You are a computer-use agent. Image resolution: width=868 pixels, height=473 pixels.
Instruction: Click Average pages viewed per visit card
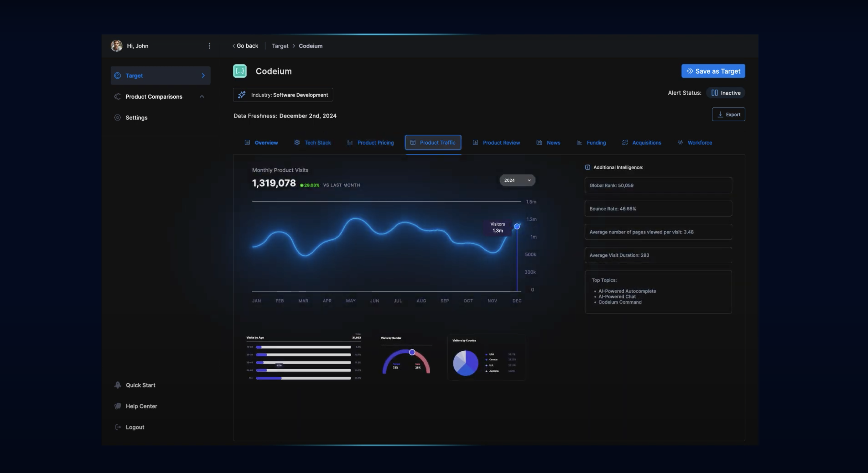click(x=658, y=232)
